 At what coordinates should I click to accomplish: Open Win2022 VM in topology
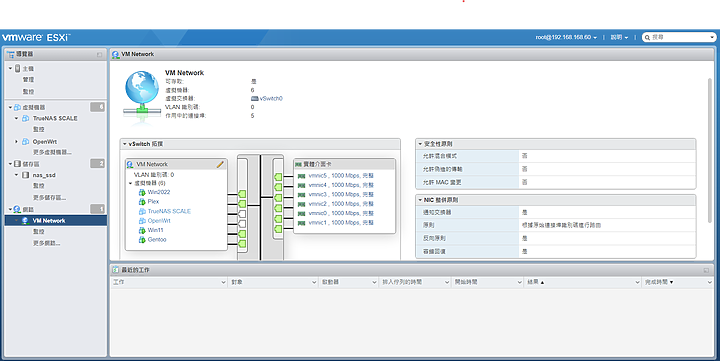[x=158, y=192]
